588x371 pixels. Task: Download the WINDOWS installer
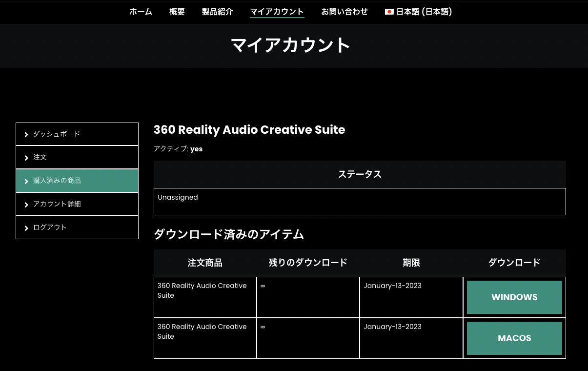click(514, 297)
